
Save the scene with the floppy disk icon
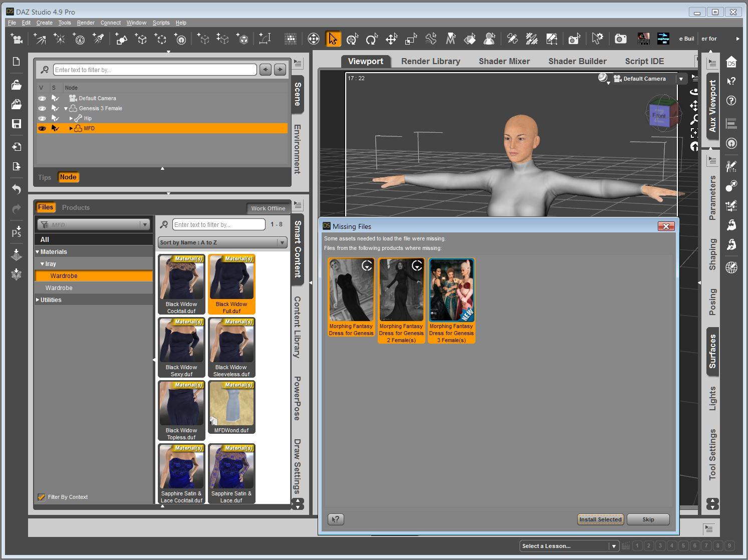pos(16,124)
